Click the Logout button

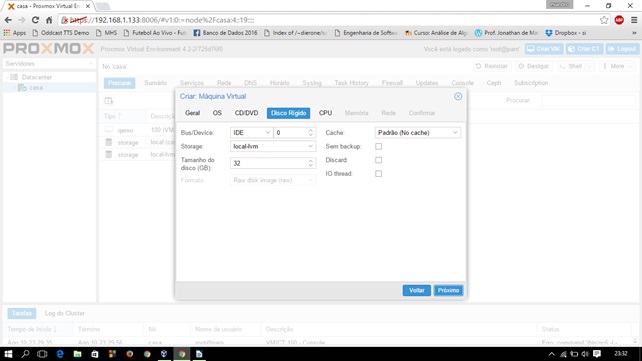(622, 49)
